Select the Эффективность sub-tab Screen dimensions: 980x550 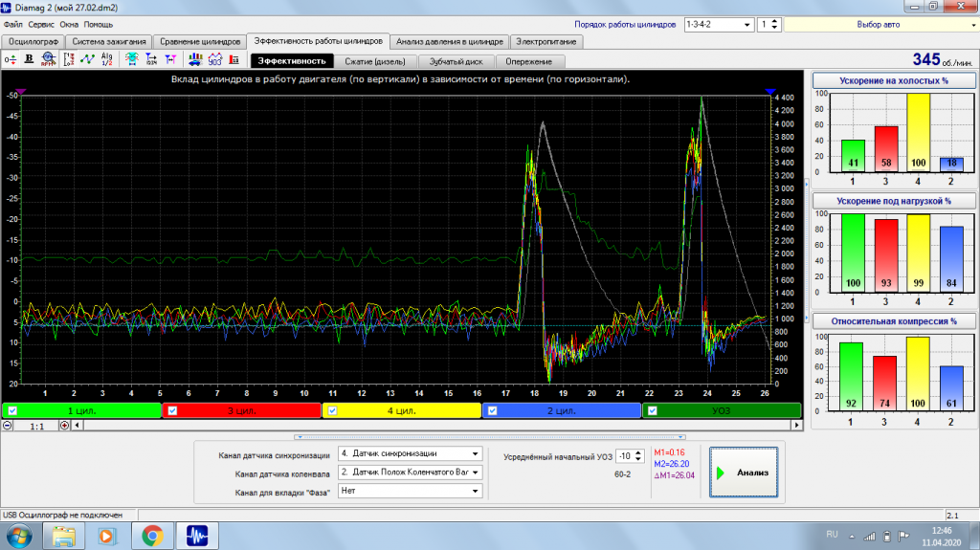pos(292,61)
